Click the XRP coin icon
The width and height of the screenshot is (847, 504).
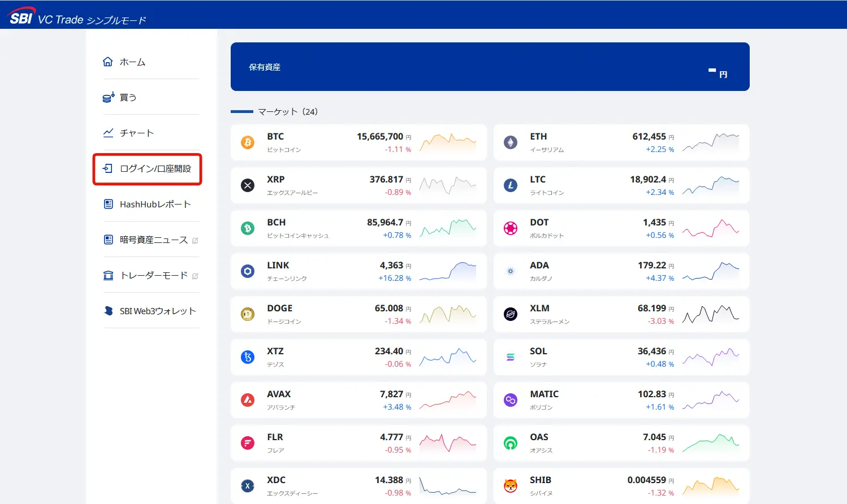click(x=248, y=185)
